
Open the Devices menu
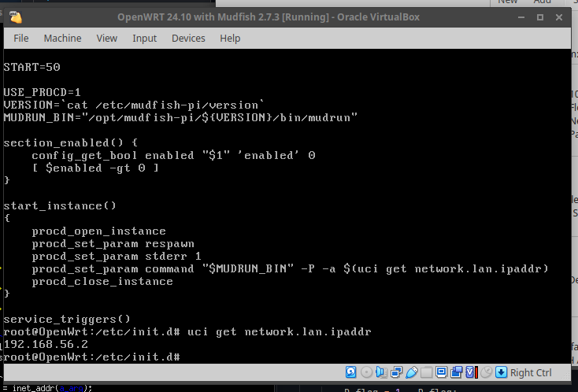188,39
